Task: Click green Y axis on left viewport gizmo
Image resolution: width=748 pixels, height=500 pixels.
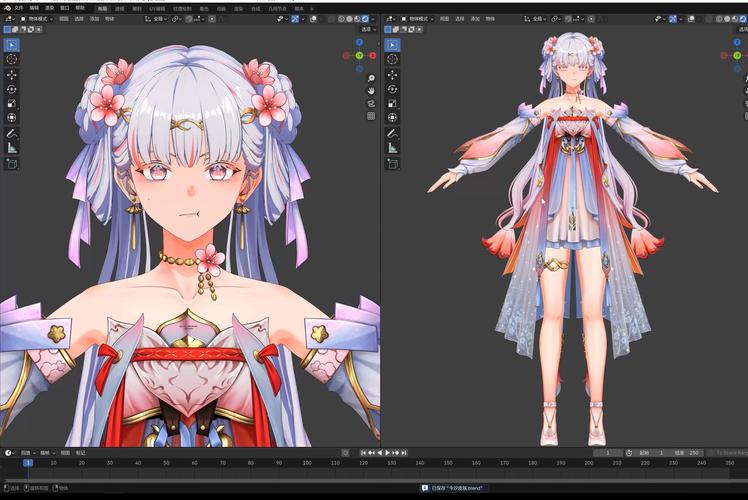Action: (359, 56)
